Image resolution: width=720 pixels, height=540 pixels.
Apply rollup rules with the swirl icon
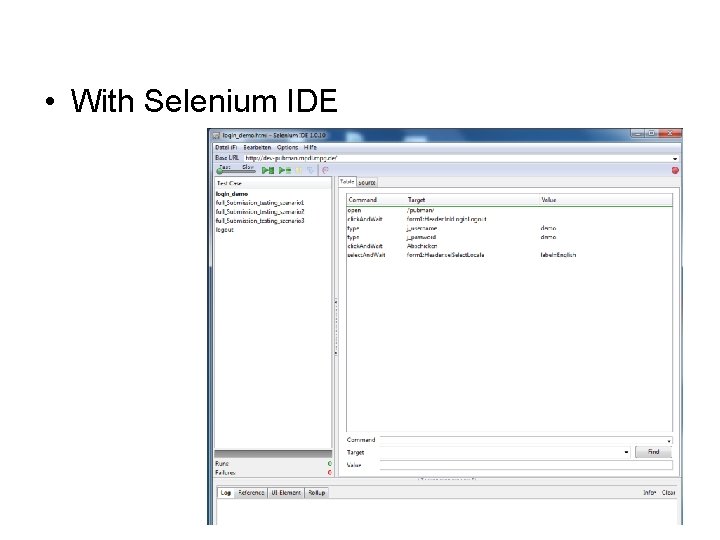coord(325,170)
